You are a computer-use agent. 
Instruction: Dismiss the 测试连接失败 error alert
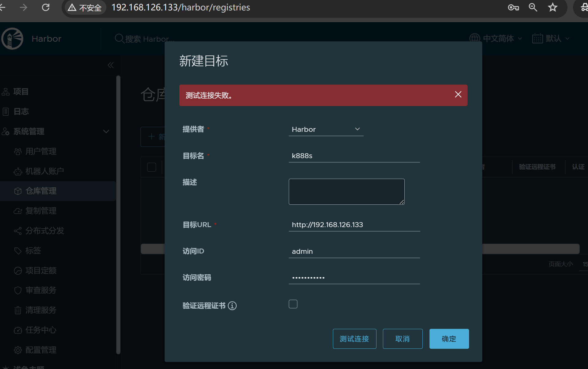point(458,94)
